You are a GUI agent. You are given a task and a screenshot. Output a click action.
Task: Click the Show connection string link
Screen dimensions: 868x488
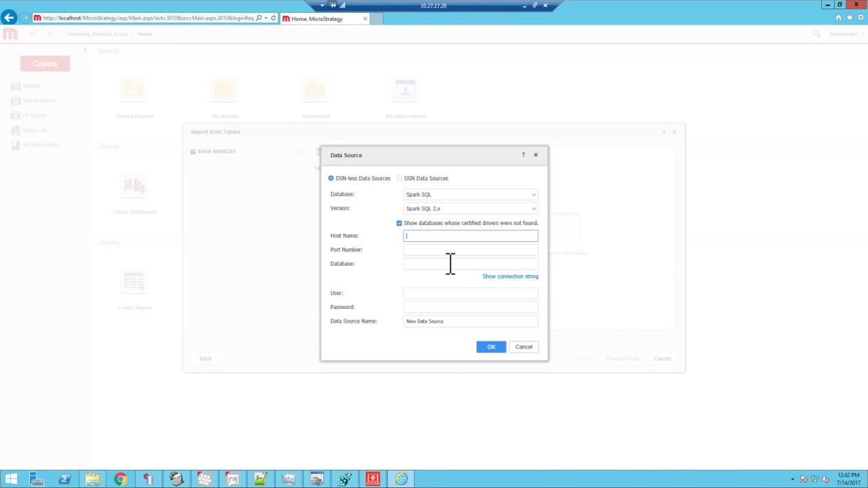510,277
